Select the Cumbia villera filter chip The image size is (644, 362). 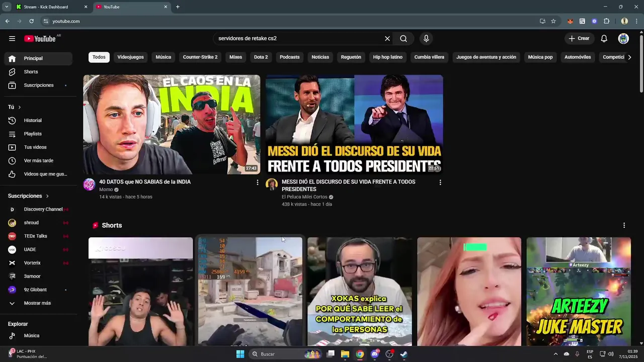click(x=429, y=57)
